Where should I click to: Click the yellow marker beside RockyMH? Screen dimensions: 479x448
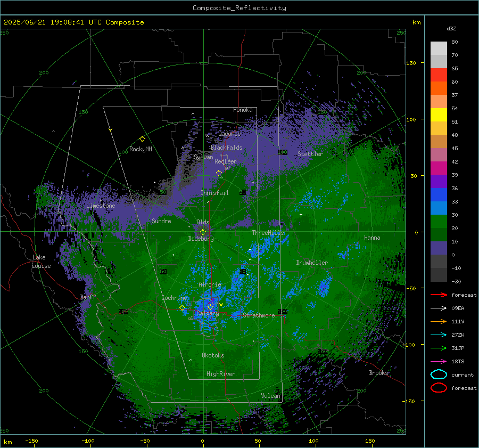click(x=142, y=139)
